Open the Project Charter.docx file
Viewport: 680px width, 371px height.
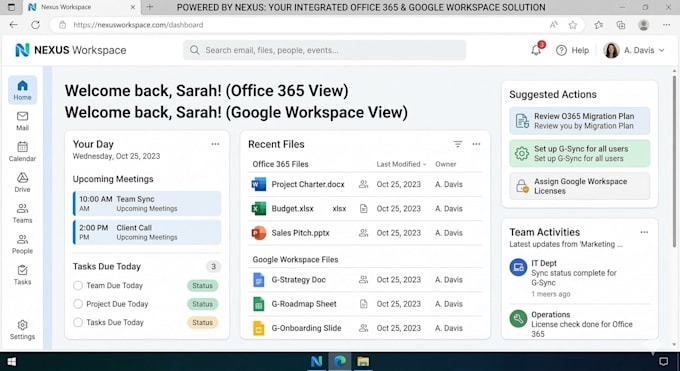308,184
